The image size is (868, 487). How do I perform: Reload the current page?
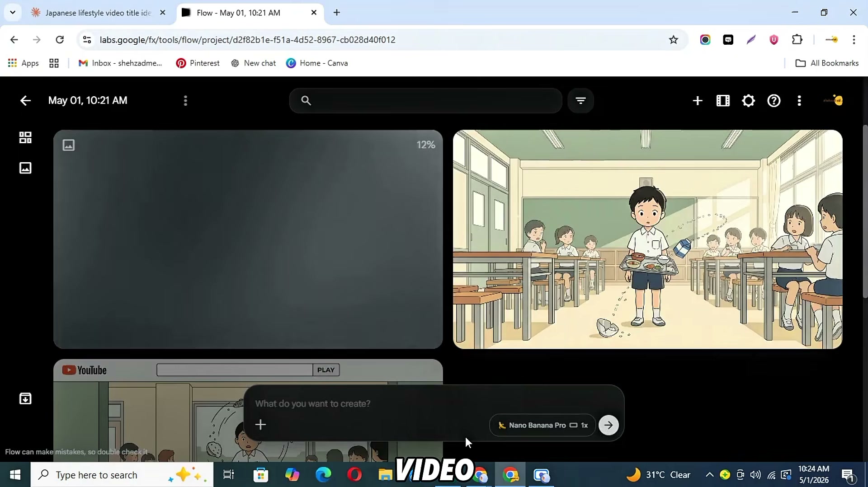pos(60,40)
